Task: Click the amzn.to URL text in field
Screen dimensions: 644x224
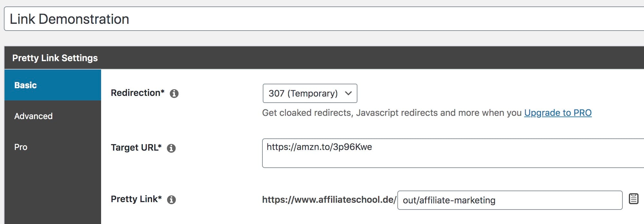Action: coord(319,147)
